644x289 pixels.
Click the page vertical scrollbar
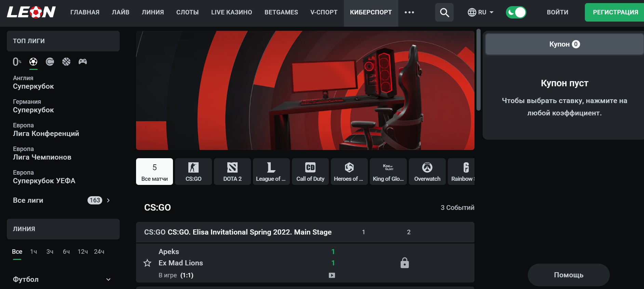[x=479, y=70]
